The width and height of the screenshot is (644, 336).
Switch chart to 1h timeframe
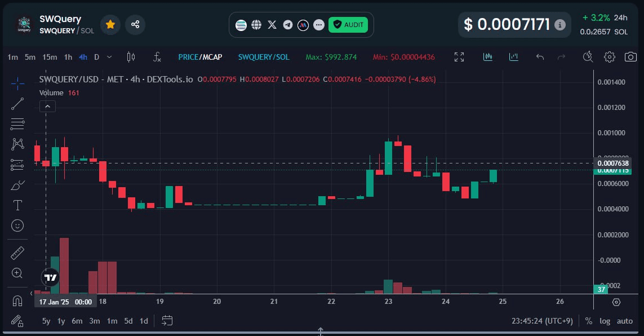pos(68,57)
